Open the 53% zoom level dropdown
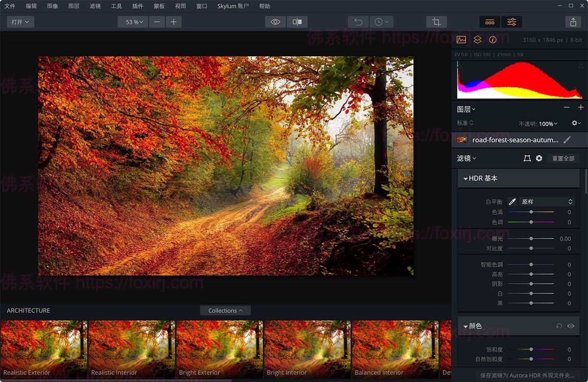Screen dimensions: 588x382 132,22
